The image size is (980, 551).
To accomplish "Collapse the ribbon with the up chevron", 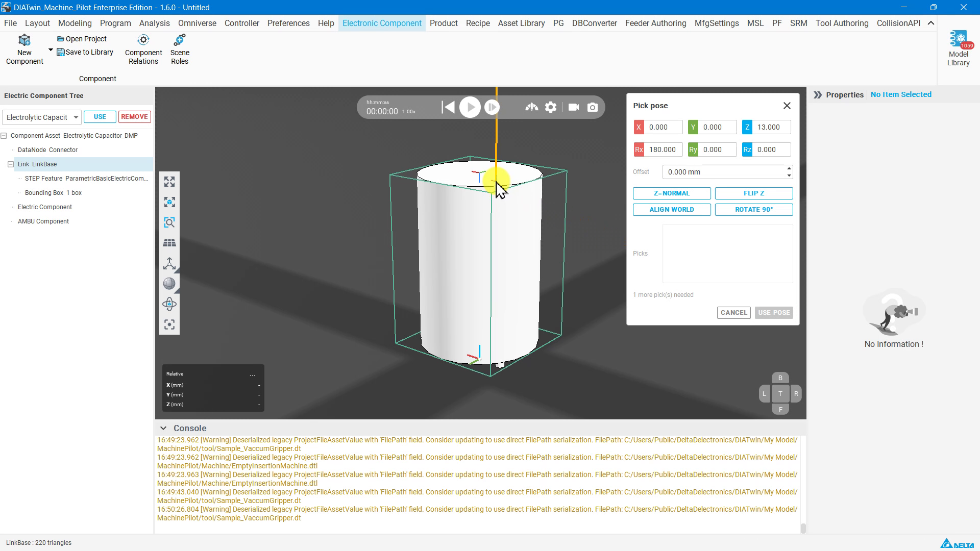I will [931, 23].
